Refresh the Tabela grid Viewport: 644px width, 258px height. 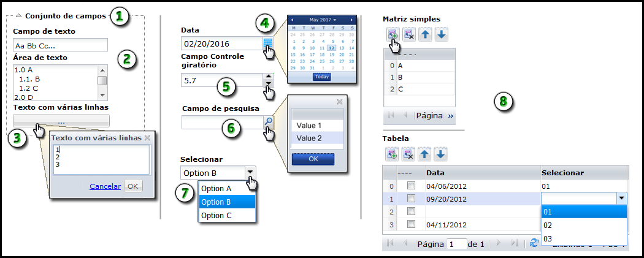pyautogui.click(x=534, y=243)
